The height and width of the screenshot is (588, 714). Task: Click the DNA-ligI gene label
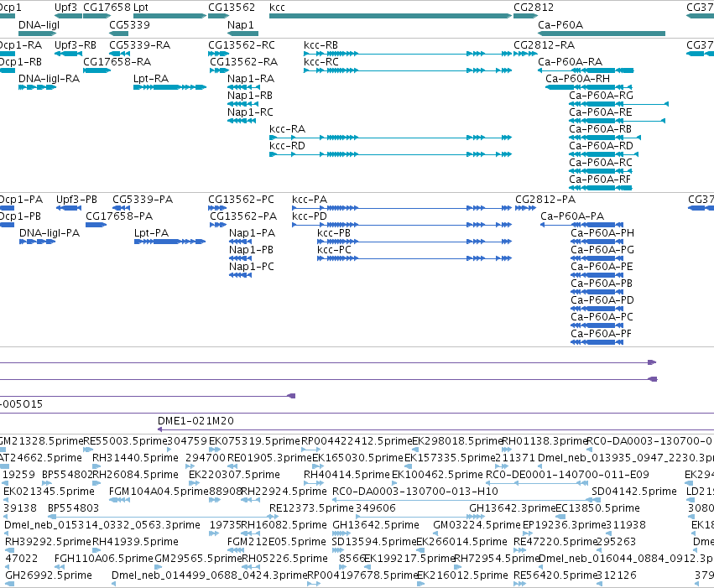[39, 24]
